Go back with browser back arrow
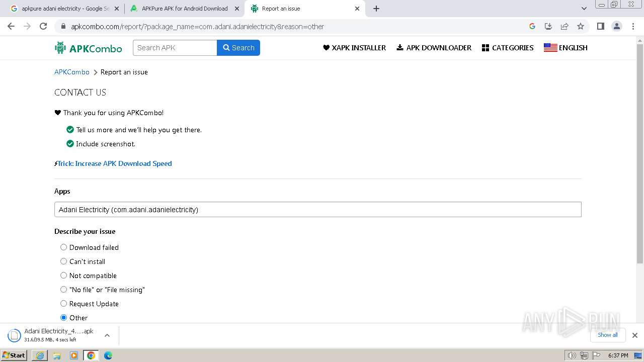 click(11, 26)
